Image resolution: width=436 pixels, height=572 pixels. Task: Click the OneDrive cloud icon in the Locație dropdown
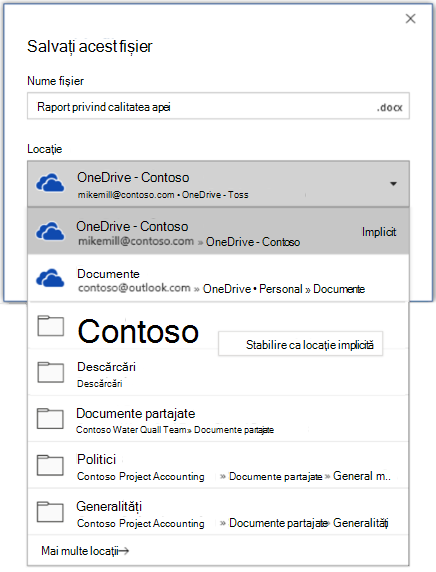pyautogui.click(x=50, y=183)
